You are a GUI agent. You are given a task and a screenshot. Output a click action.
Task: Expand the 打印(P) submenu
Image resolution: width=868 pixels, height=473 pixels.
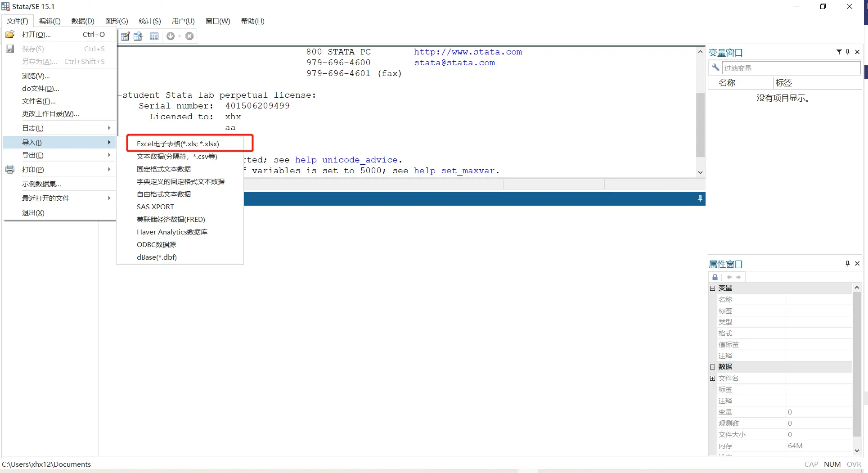pos(109,170)
